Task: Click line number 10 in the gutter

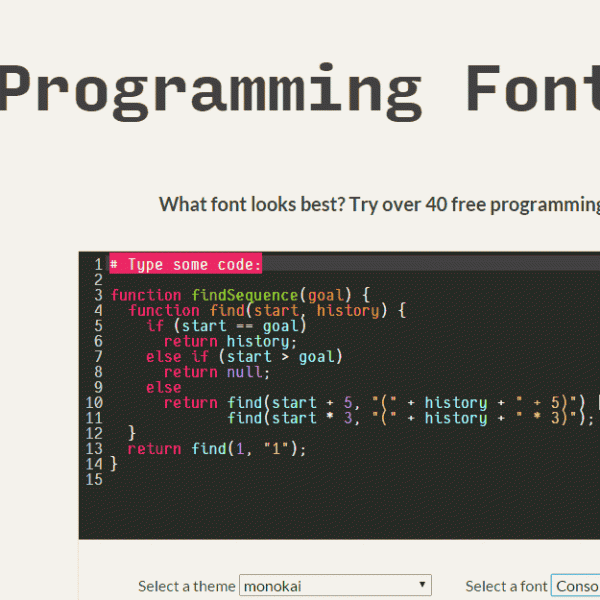Action: pyautogui.click(x=94, y=403)
